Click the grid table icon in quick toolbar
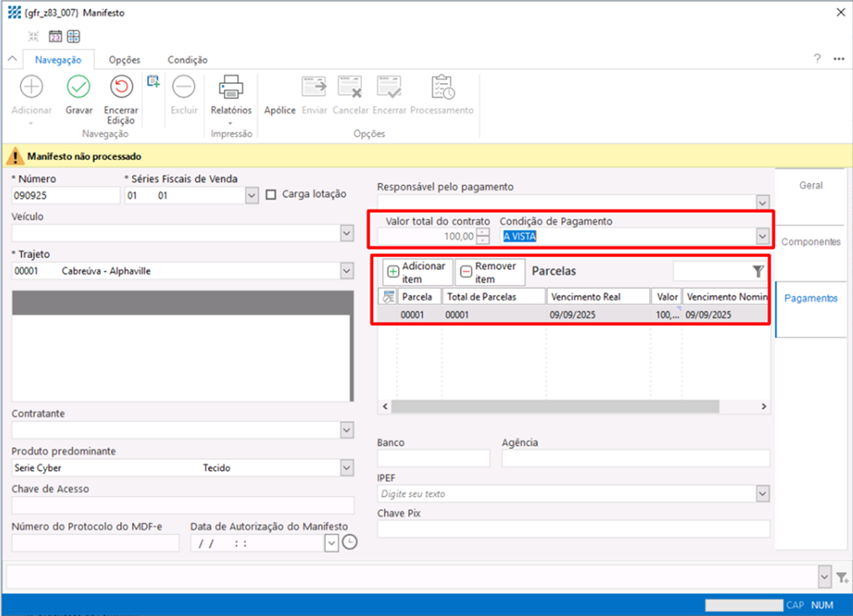The image size is (853, 616). (x=74, y=36)
